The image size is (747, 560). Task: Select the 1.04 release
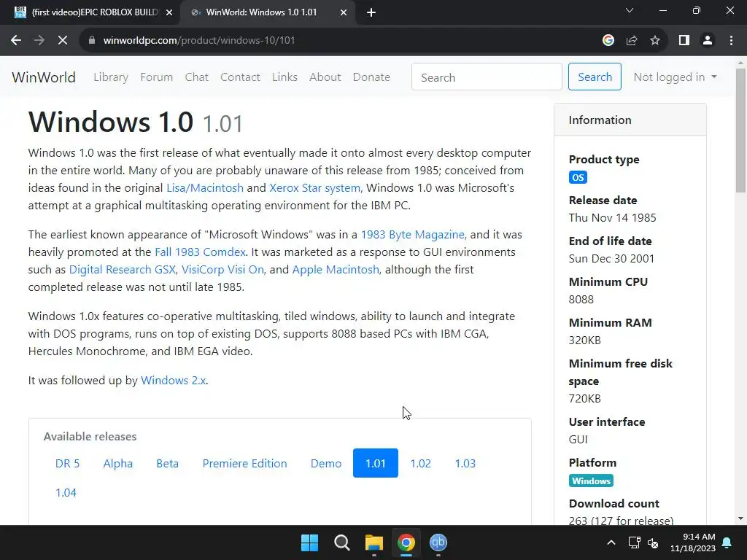pos(66,492)
